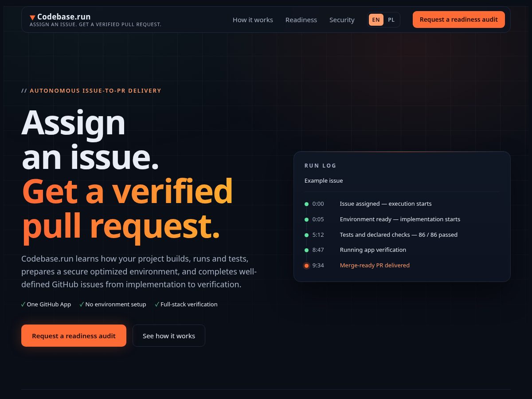Click the 'One GitHub App' text
The height and width of the screenshot is (399, 532).
tap(49, 304)
